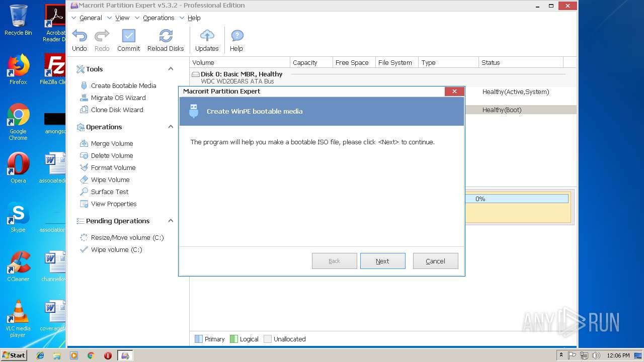Click the Undo toolbar icon
This screenshot has width=644, height=362.
(79, 36)
